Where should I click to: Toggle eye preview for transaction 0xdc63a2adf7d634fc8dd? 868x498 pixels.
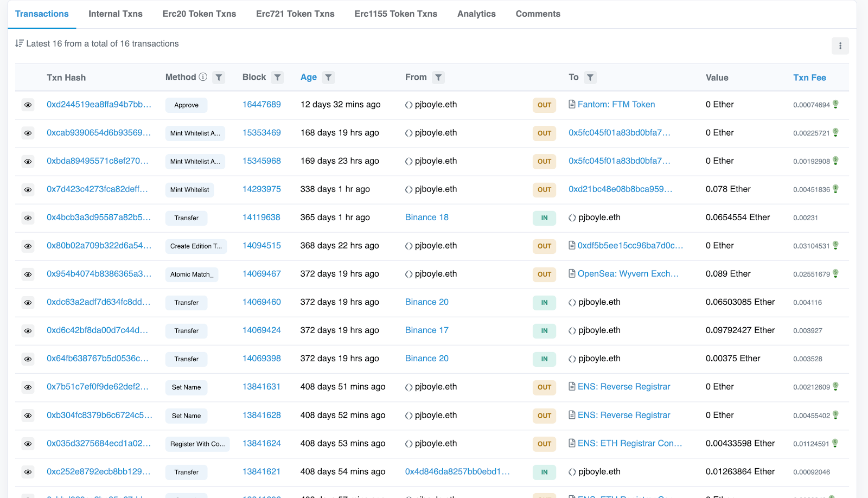tap(28, 302)
